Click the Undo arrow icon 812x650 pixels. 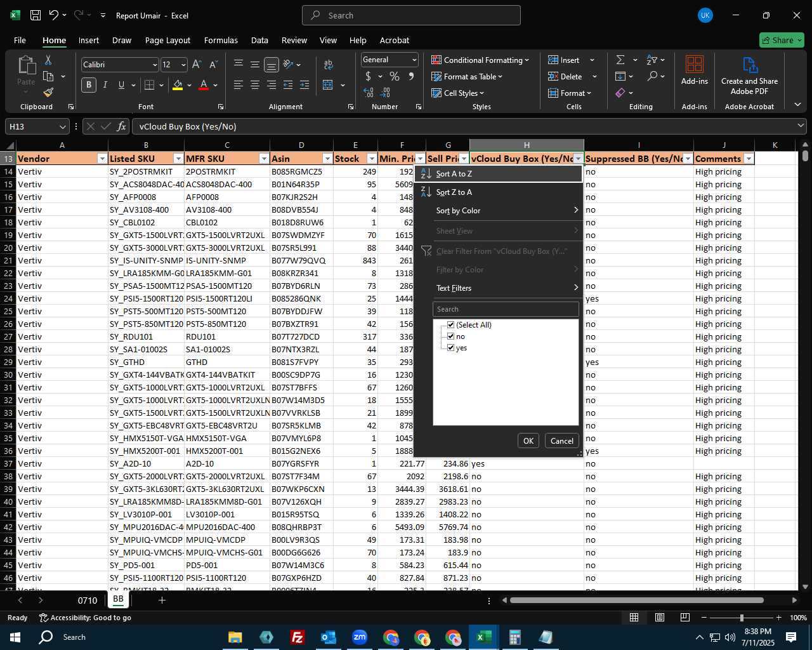pyautogui.click(x=54, y=15)
